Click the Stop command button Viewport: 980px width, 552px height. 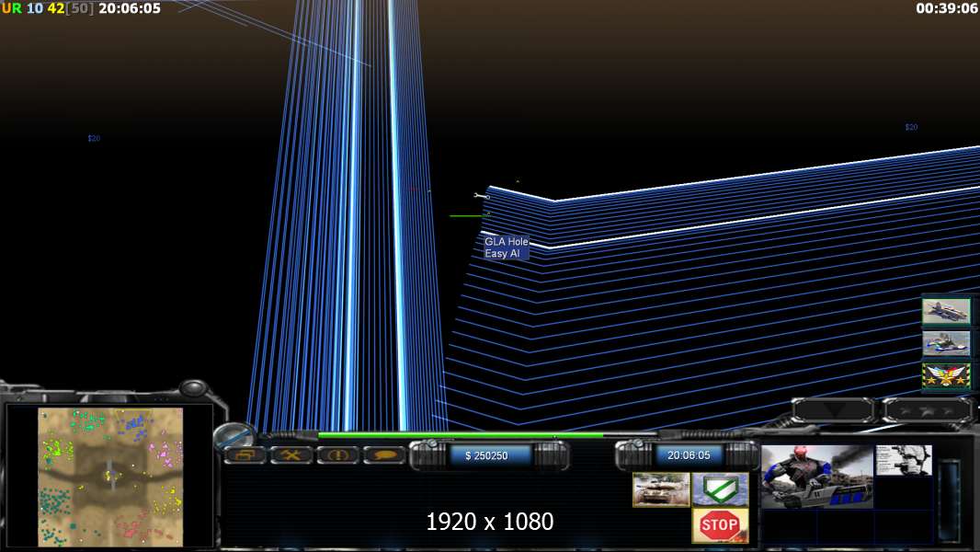720,523
